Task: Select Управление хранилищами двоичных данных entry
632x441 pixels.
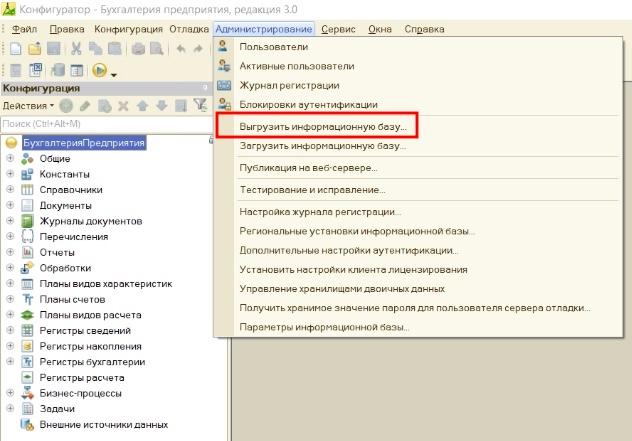Action: [x=342, y=289]
